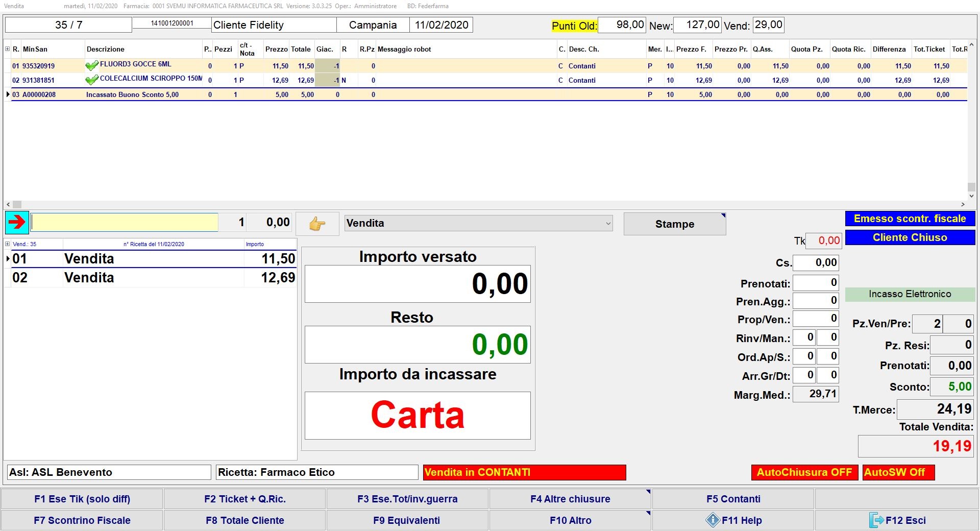Screen dimensions: 980x531
Task: Toggle AutoChiusura OFF indicator
Action: (x=804, y=472)
